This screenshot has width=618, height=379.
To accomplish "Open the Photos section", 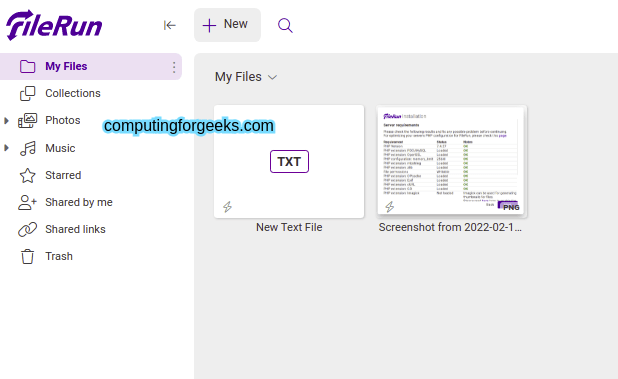I will click(x=63, y=120).
